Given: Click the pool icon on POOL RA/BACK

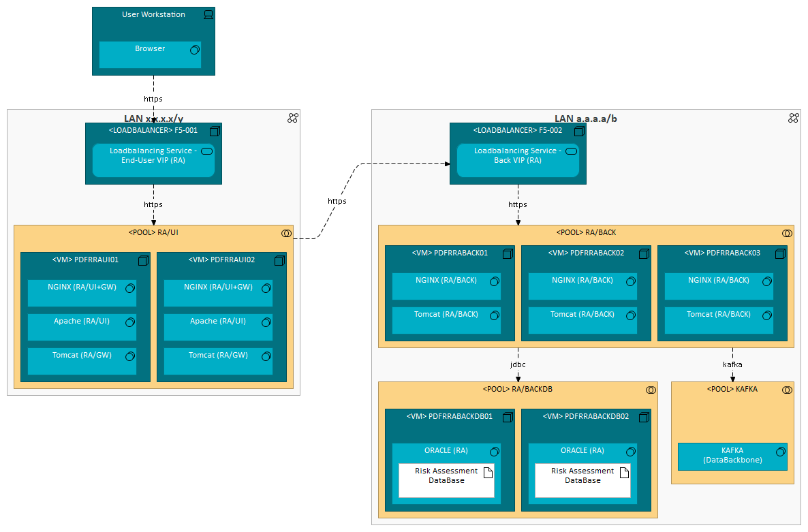Looking at the screenshot, I should tap(786, 233).
